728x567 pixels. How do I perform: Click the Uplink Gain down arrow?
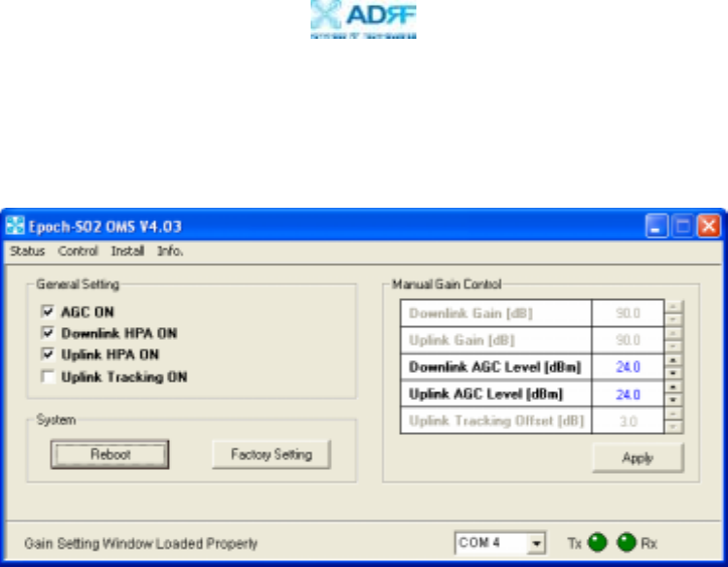click(x=674, y=347)
